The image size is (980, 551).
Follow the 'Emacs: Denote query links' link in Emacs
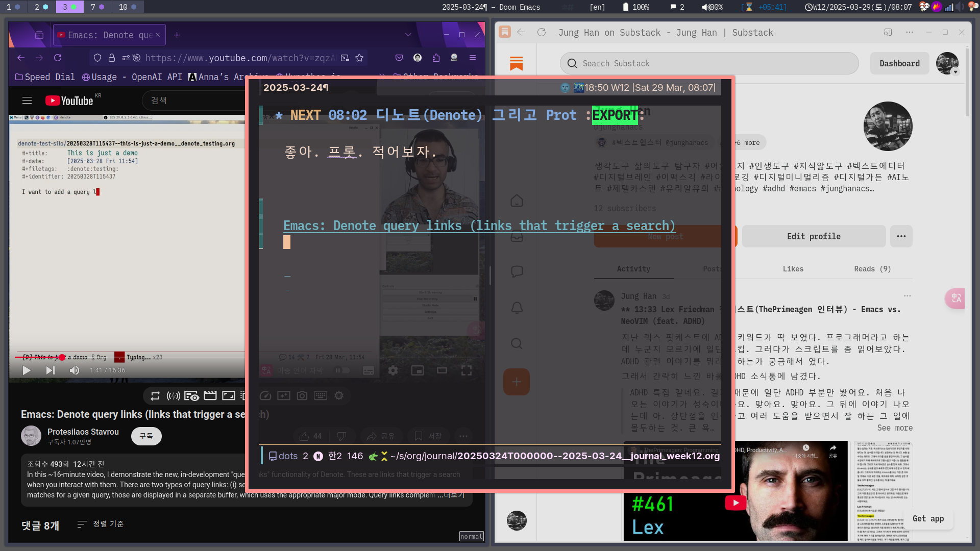pos(479,226)
